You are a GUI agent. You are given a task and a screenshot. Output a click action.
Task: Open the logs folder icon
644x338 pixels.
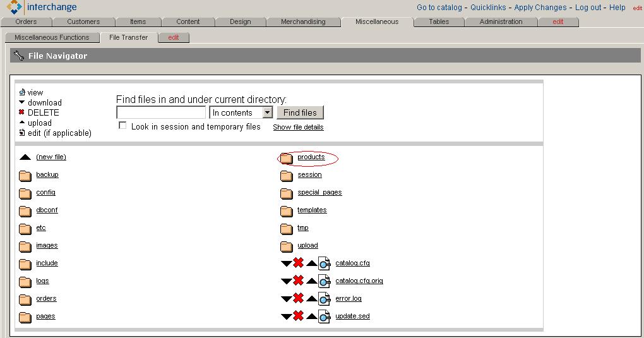point(25,282)
